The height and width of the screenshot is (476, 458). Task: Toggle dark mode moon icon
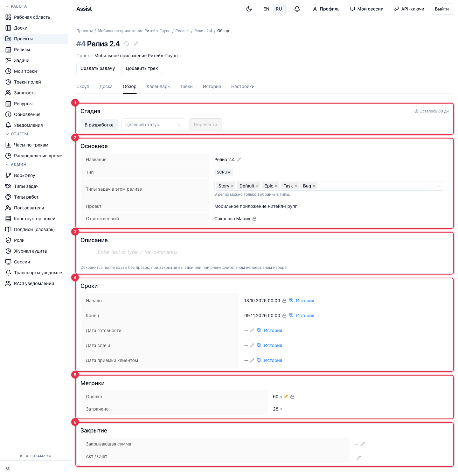point(249,9)
